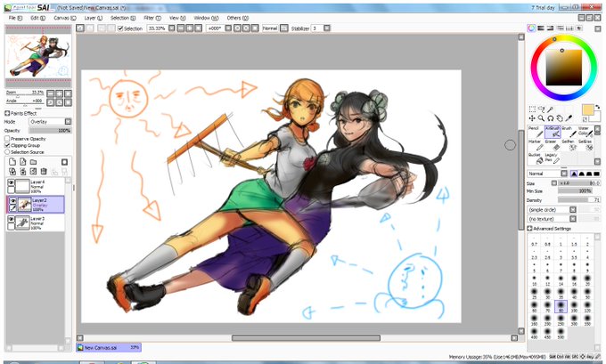Open layer Mode Overlay dropdown
Image resolution: width=606 pixels, height=364 pixels.
point(50,122)
